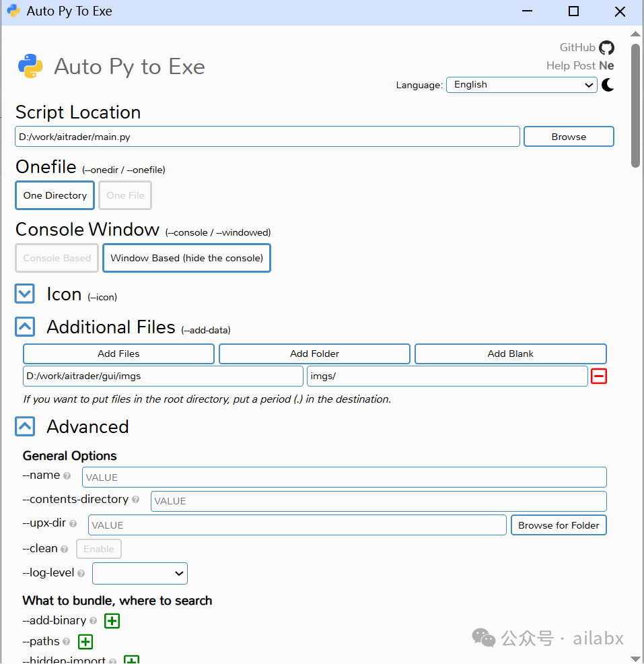Show help for the --upx-dir option
The width and height of the screenshot is (644, 664).
pyautogui.click(x=73, y=524)
